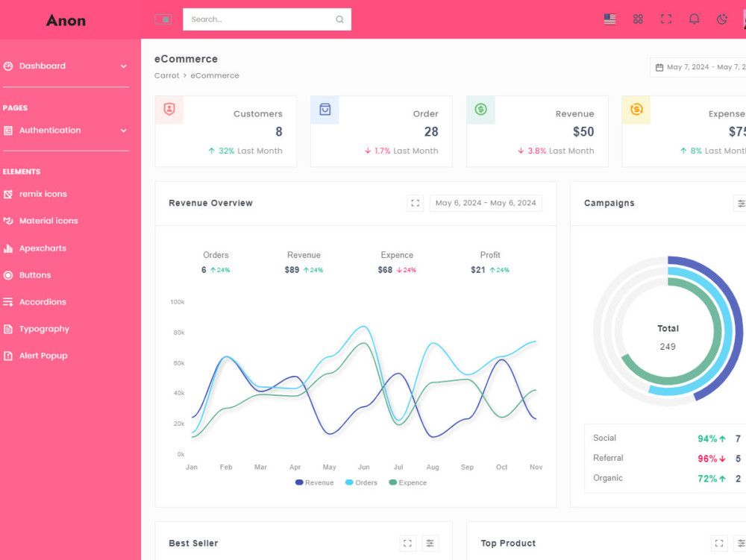
Task: Click the Apexcharts bar chart icon
Action: [8, 248]
